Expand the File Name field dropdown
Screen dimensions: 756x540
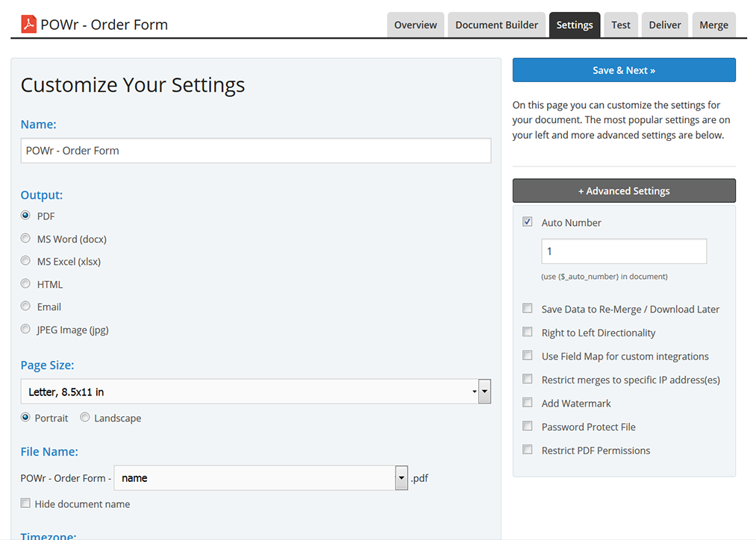(402, 478)
